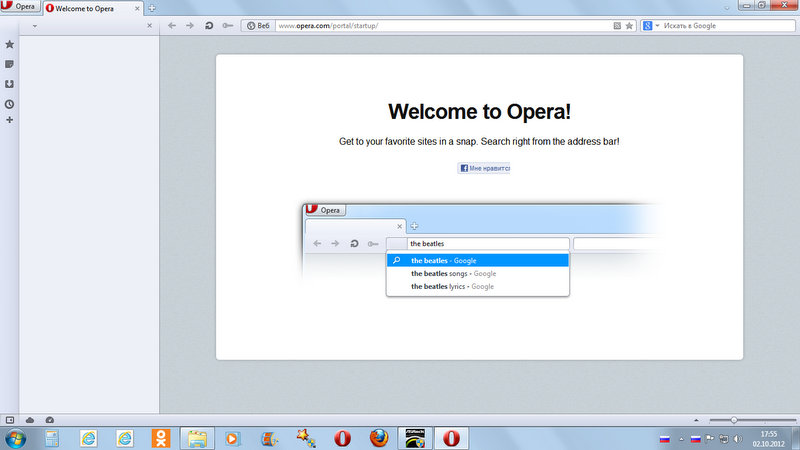Image resolution: width=800 pixels, height=450 pixels.
Task: Close the side panel with its X
Action: [x=149, y=26]
